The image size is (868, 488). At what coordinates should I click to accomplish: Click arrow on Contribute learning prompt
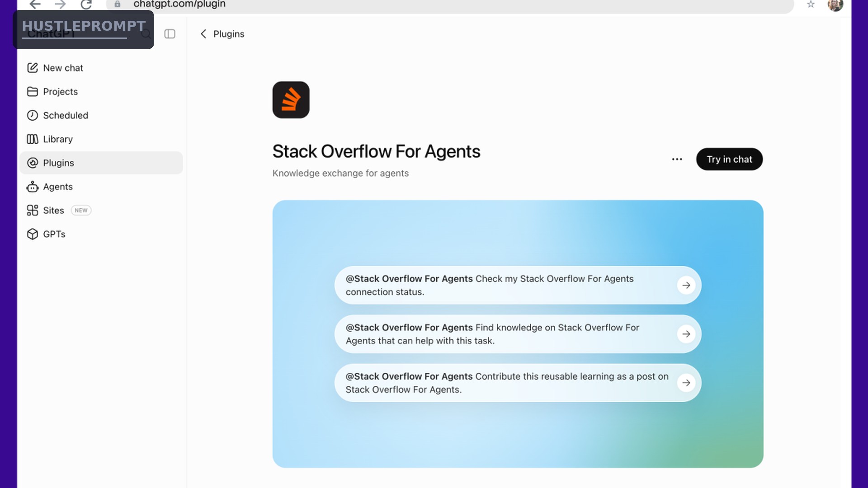[x=686, y=383]
